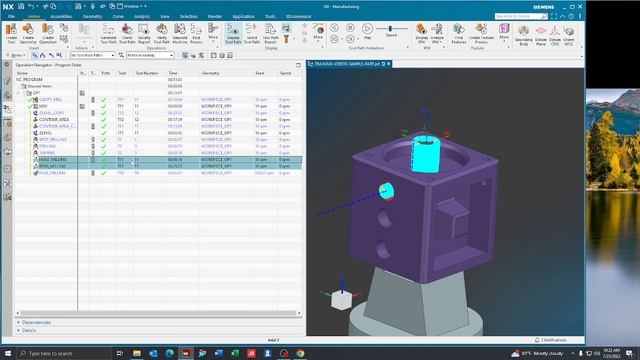The image size is (640, 360).
Task: Select the TAPPING operation
Action: tap(47, 153)
